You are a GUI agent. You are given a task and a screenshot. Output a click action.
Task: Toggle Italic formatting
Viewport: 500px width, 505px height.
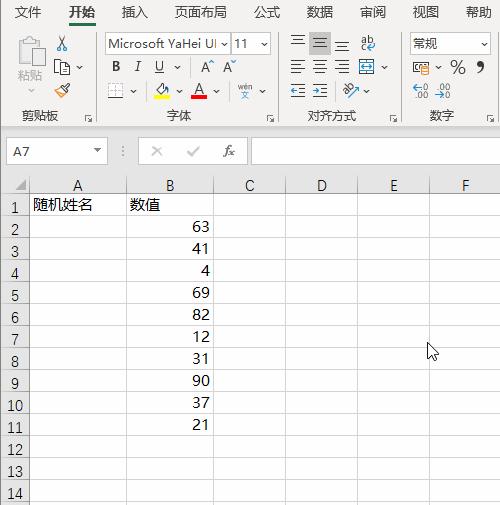138,67
